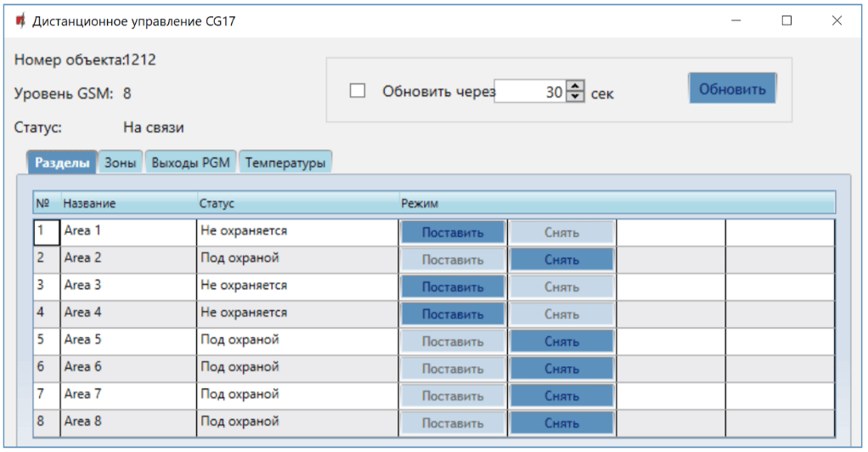Viewport: 868px width, 452px height.
Task: Select the Температуры tab
Action: click(x=285, y=163)
